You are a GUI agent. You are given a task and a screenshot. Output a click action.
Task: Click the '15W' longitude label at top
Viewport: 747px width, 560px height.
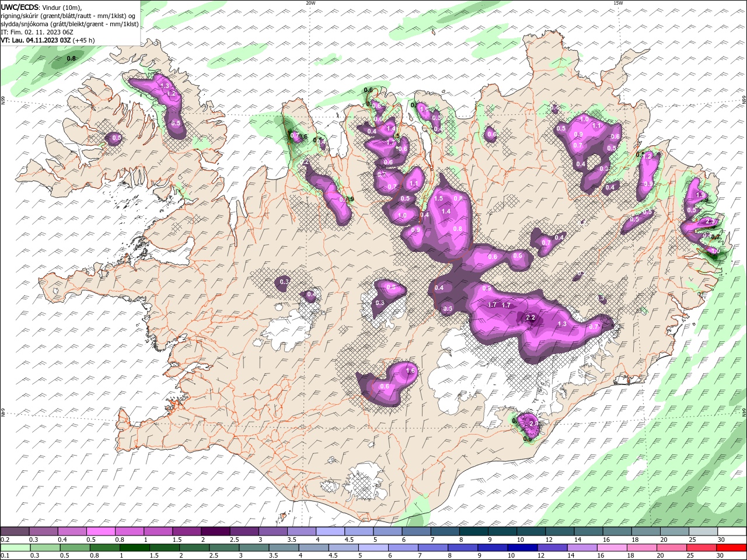617,3
